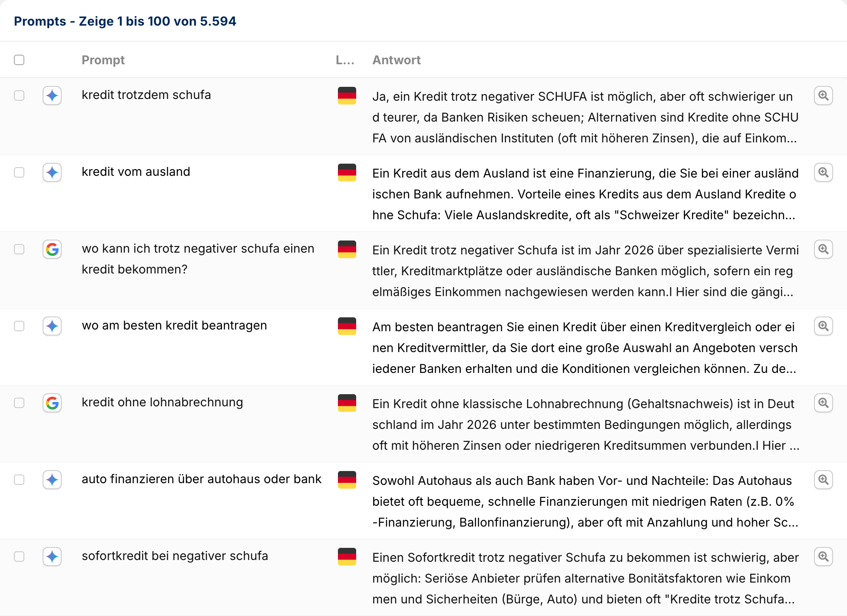The width and height of the screenshot is (847, 616).
Task: Click answer text starting 'Am besten beantragen Sie'
Action: [x=585, y=347]
